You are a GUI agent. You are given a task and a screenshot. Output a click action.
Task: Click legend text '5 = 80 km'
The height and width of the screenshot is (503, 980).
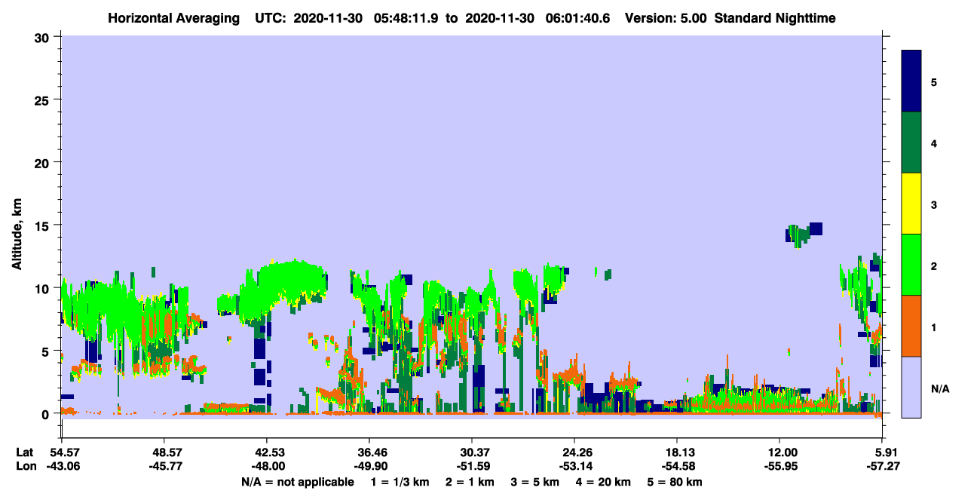pyautogui.click(x=675, y=482)
